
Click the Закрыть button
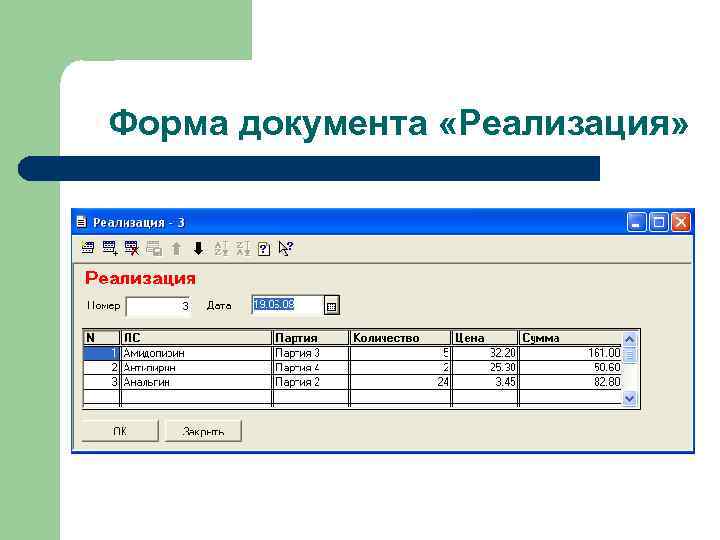coord(203,431)
